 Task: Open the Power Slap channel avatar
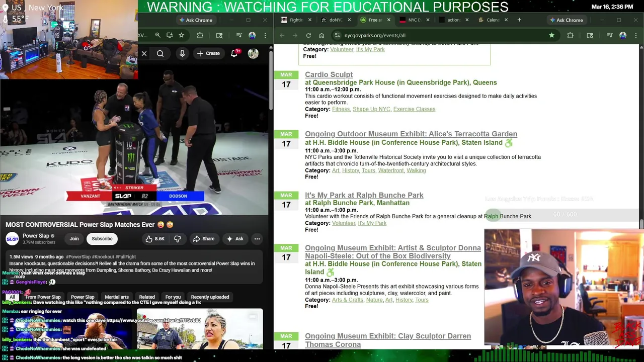point(12,239)
